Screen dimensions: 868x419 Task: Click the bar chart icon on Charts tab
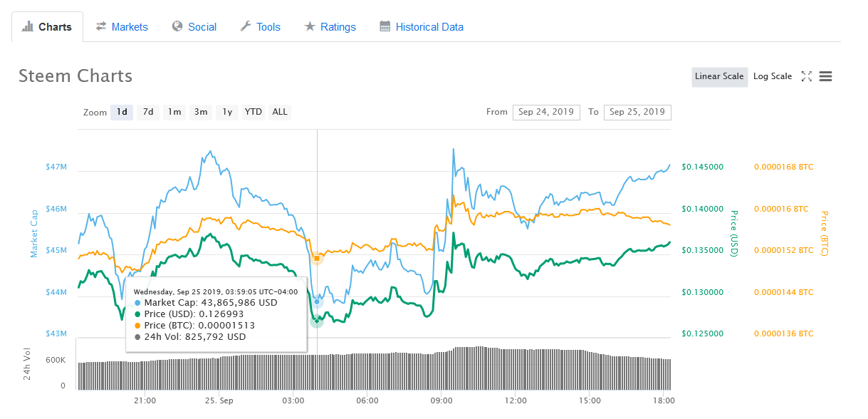click(x=28, y=27)
